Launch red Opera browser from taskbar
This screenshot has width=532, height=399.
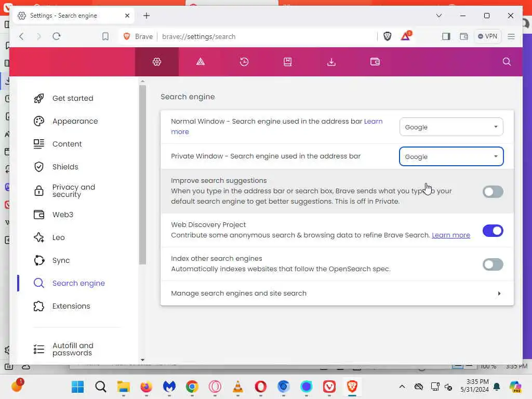click(x=261, y=387)
